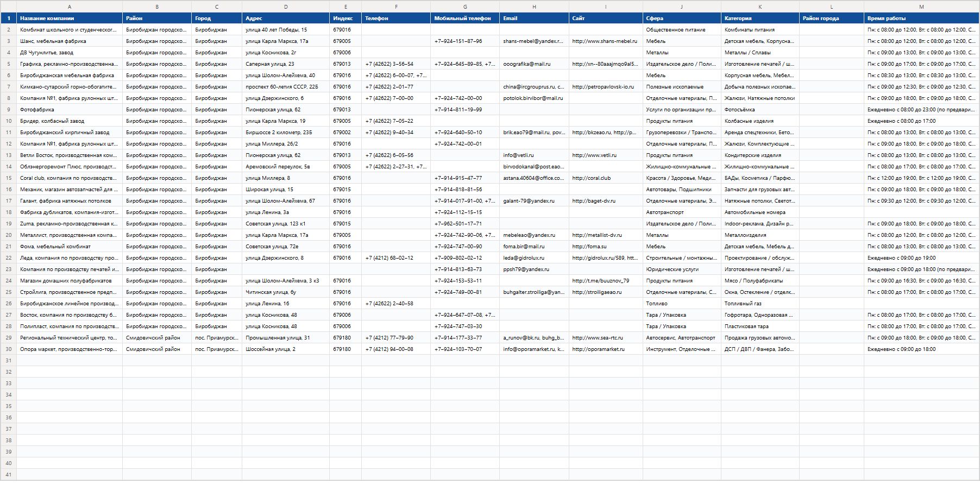This screenshot has height=490, width=980.
Task: Click the 'Категория' header cell
Action: pos(760,18)
